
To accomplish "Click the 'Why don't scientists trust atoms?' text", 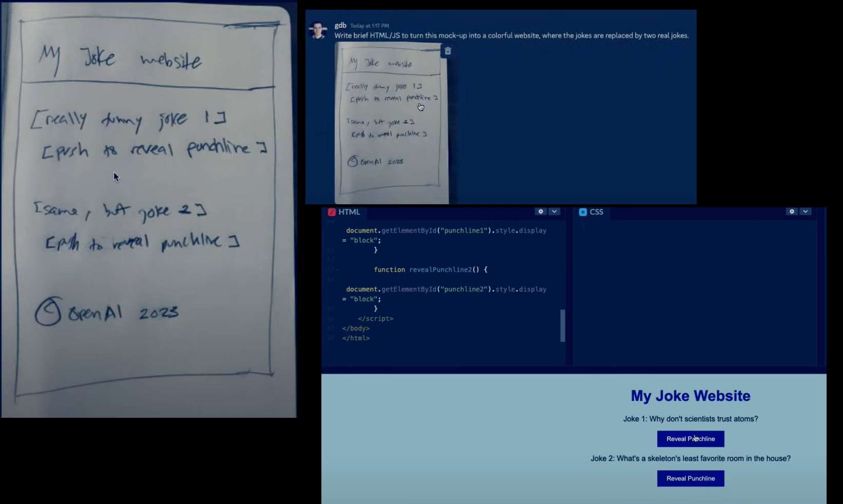I will [x=703, y=419].
